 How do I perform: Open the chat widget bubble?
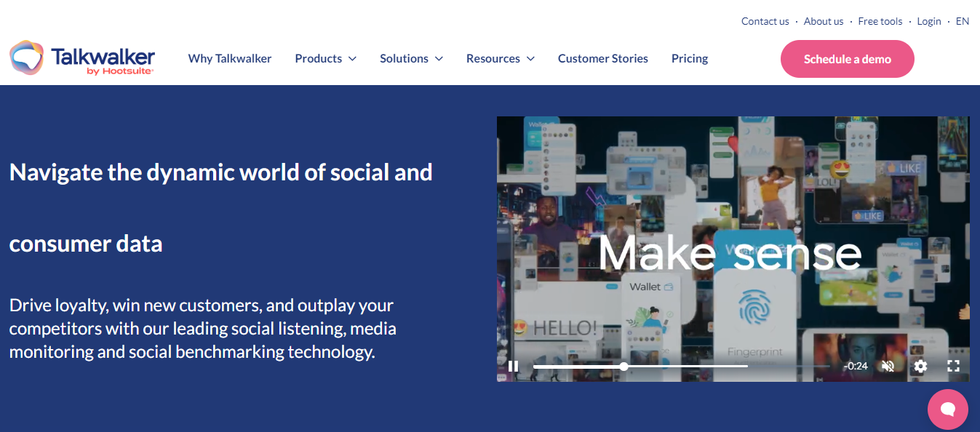click(947, 409)
